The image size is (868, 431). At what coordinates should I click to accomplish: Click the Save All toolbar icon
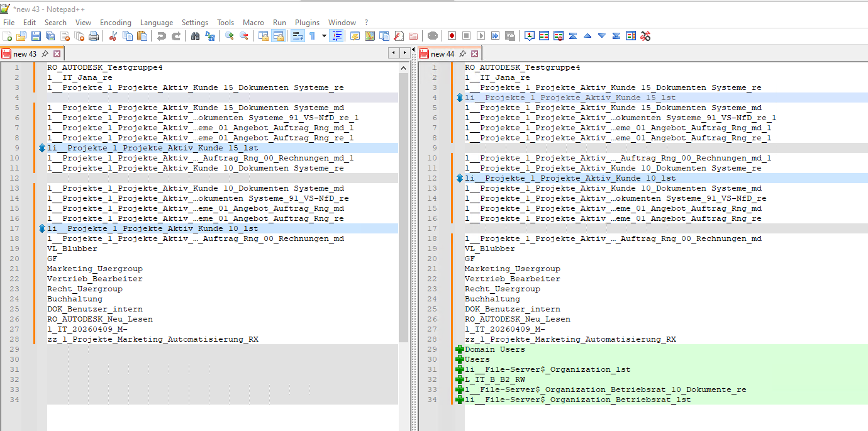pos(50,36)
